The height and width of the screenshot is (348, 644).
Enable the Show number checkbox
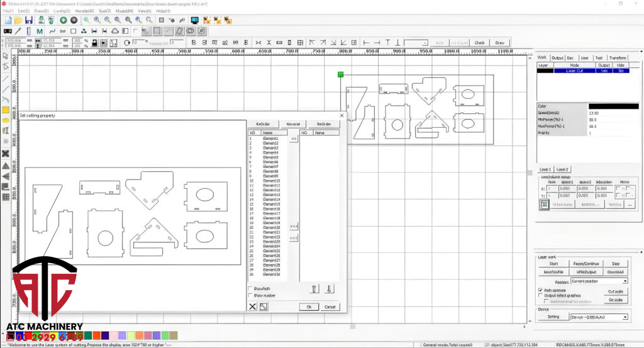[251, 295]
